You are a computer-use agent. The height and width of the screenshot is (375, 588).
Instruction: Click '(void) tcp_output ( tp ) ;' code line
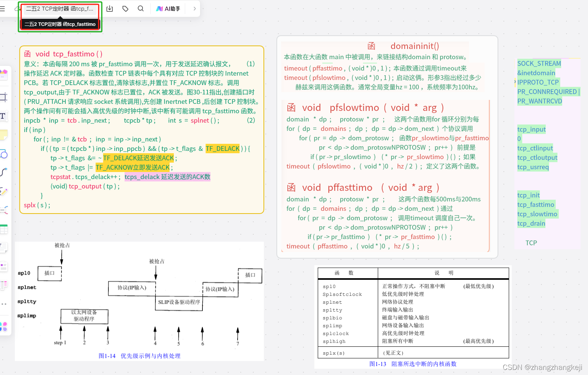coord(85,186)
